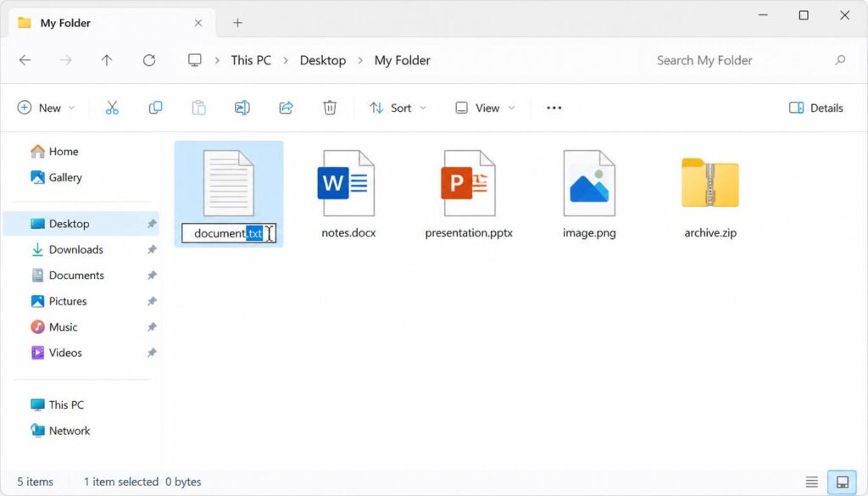This screenshot has height=496, width=868.
Task: Open Downloads in the navigation pane
Action: (x=81, y=249)
